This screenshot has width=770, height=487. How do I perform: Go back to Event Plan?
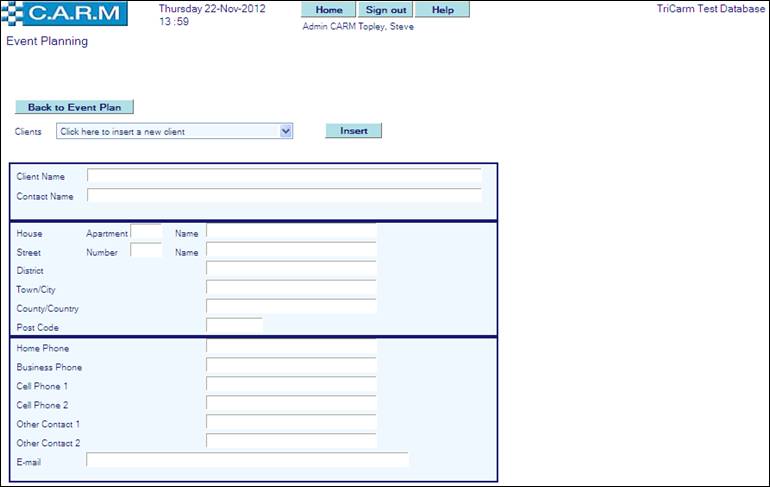pyautogui.click(x=74, y=107)
